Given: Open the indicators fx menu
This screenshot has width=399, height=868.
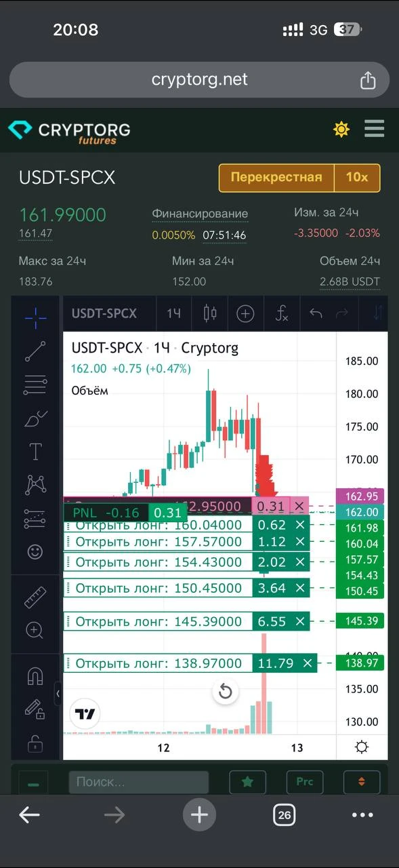Looking at the screenshot, I should coord(282,313).
